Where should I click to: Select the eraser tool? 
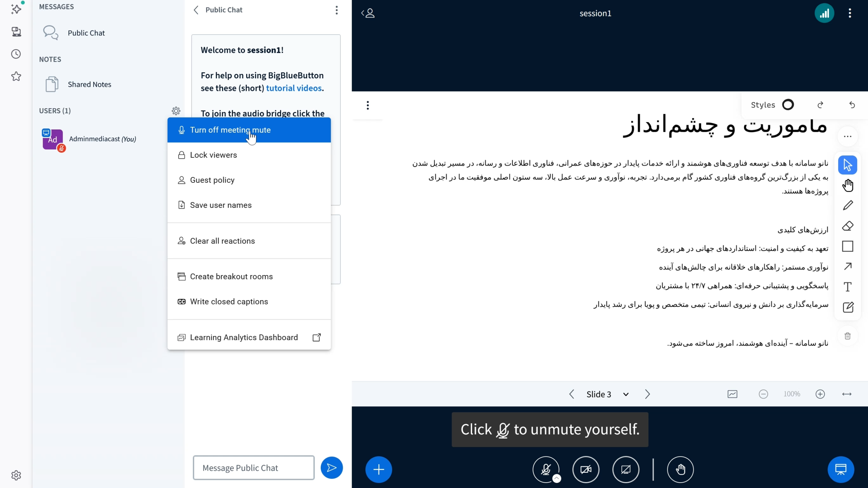848,226
